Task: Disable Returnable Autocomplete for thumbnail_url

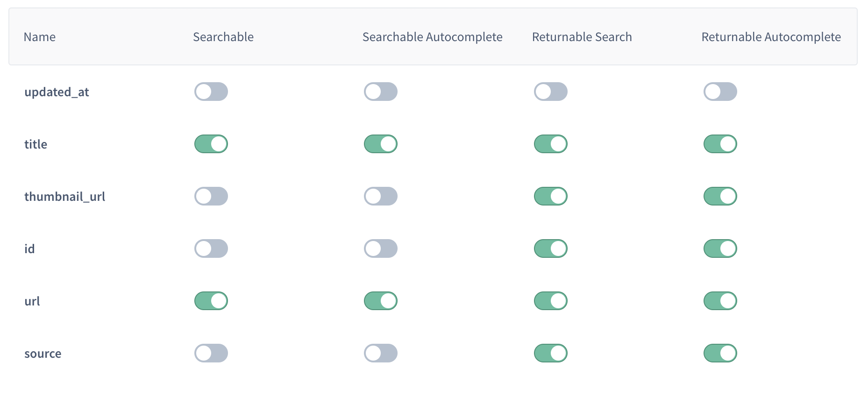Action: (720, 196)
